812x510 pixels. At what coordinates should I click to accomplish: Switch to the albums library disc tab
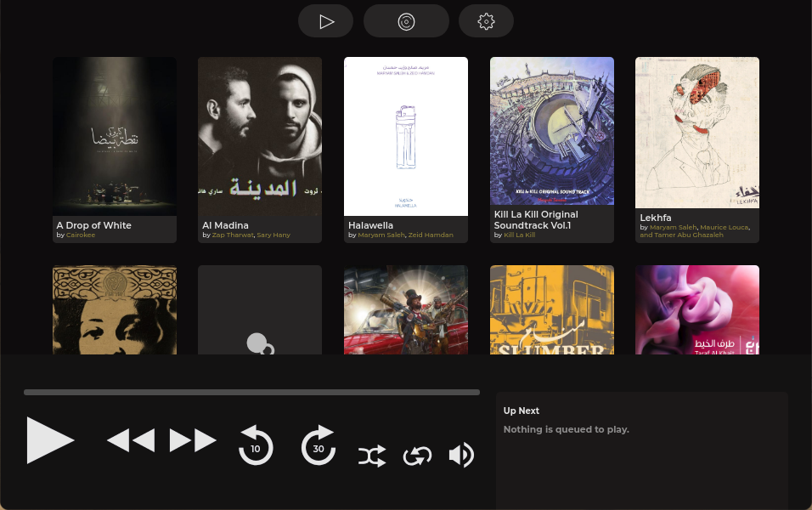(406, 21)
